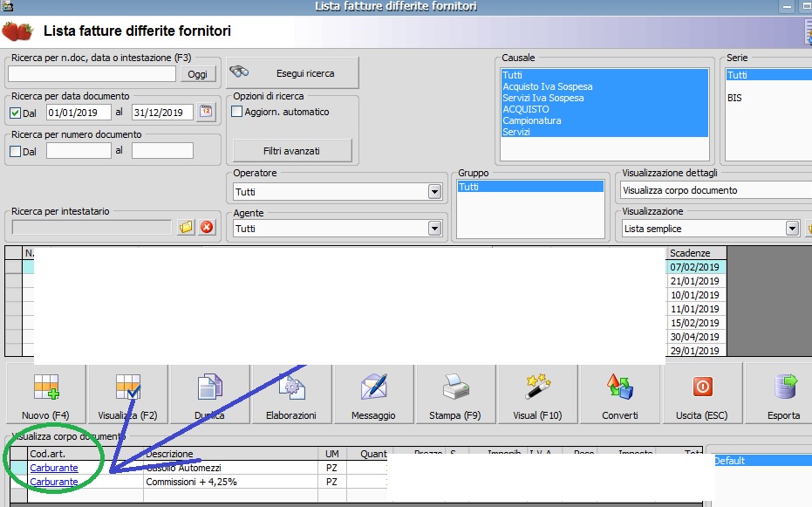
Task: Click the document number al field
Action: click(x=162, y=151)
